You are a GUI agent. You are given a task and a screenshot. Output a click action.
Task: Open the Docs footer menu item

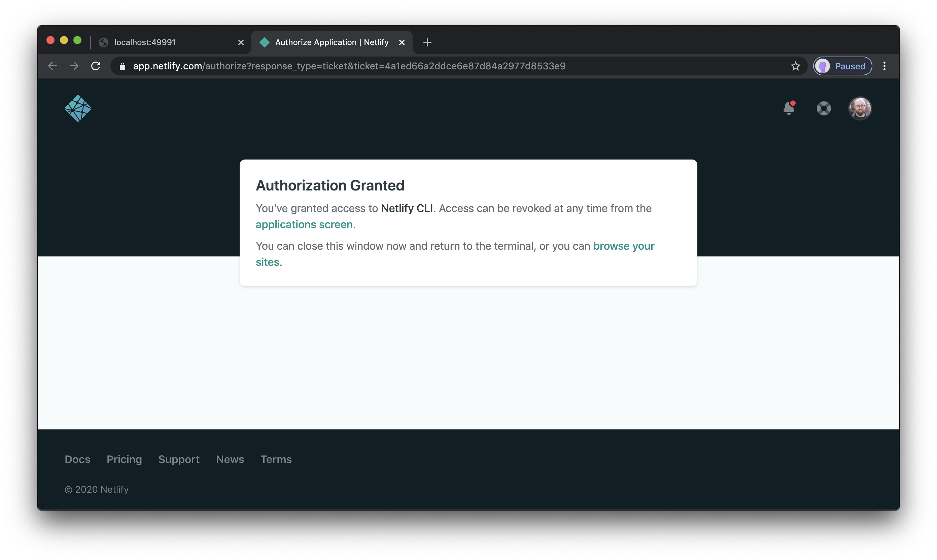click(77, 459)
